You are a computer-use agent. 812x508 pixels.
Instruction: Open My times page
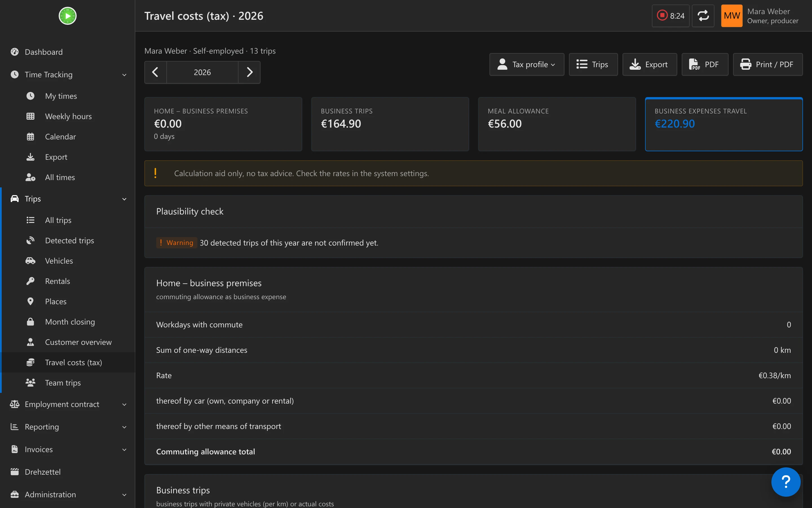click(x=67, y=96)
